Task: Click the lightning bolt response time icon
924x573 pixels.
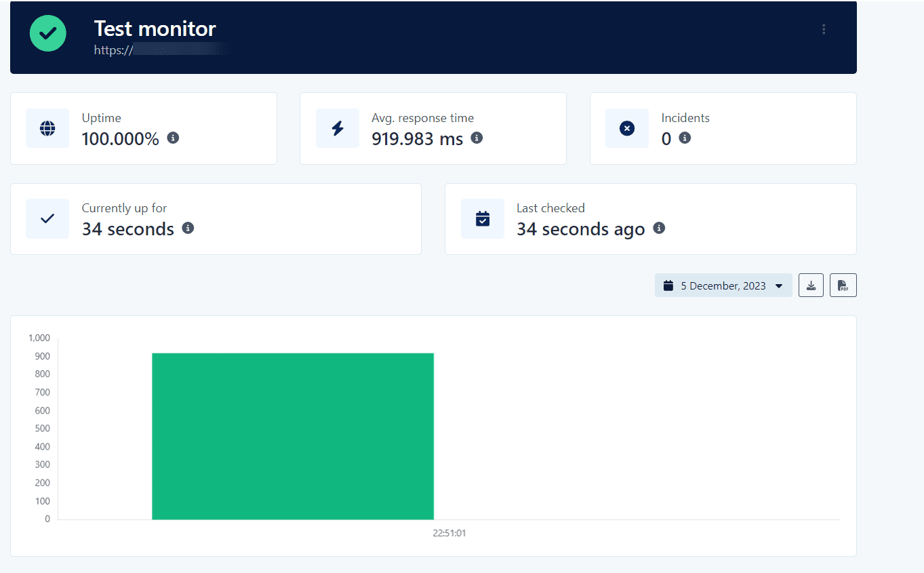Action: [x=338, y=128]
